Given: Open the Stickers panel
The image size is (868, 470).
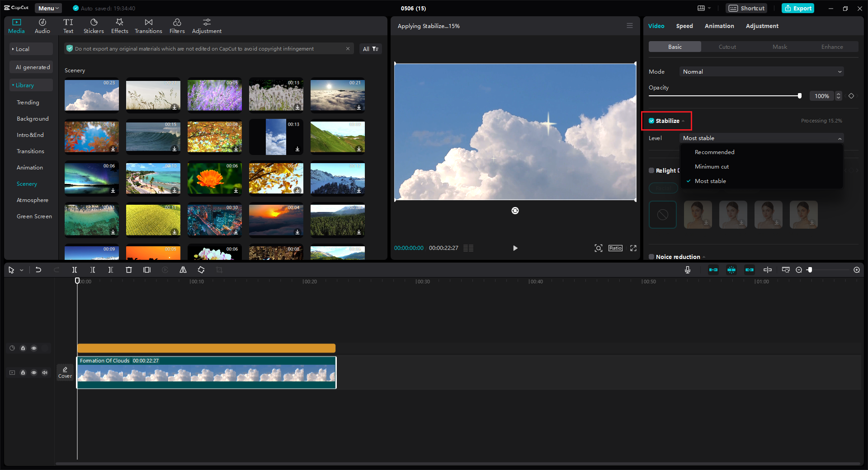Looking at the screenshot, I should (94, 25).
